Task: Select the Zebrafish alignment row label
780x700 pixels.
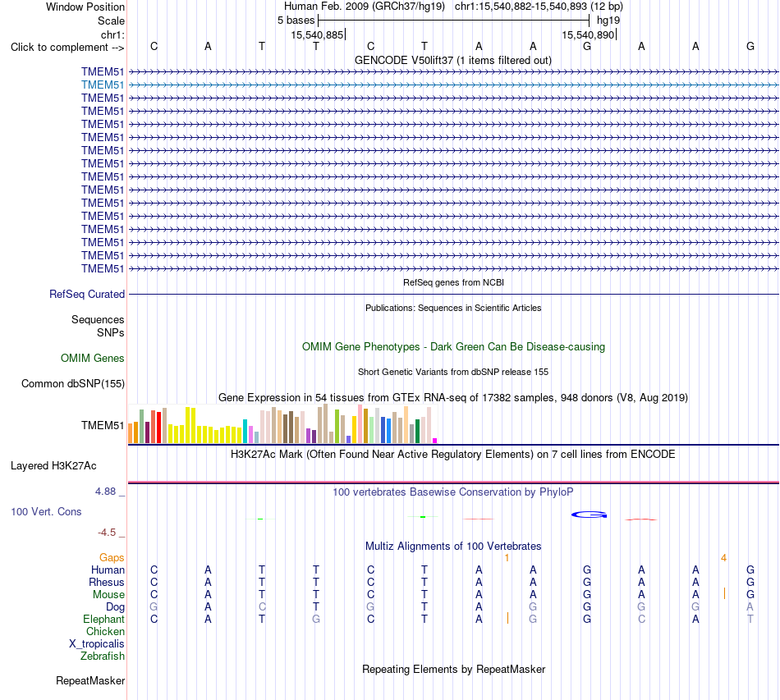Action: point(103,657)
